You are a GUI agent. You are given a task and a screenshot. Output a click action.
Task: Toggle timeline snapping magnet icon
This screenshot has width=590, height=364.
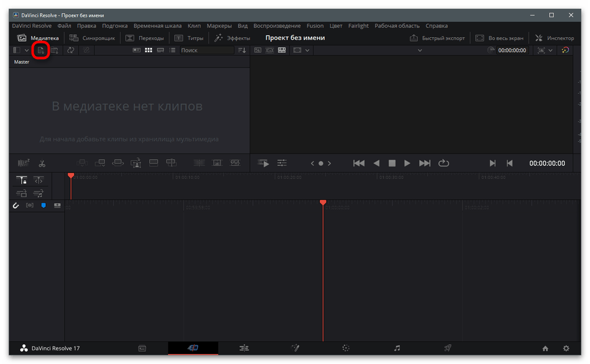pos(16,206)
